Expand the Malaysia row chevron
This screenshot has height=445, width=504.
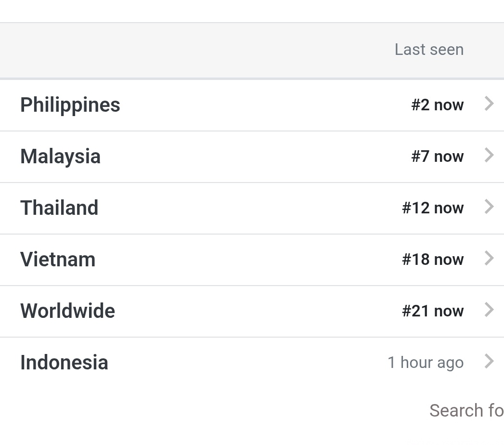pyautogui.click(x=489, y=155)
